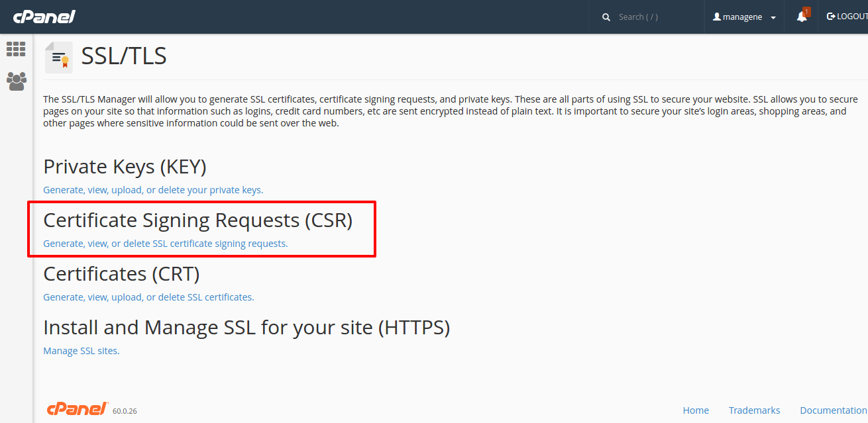Click the search magnifier icon
The image size is (868, 423).
[606, 17]
